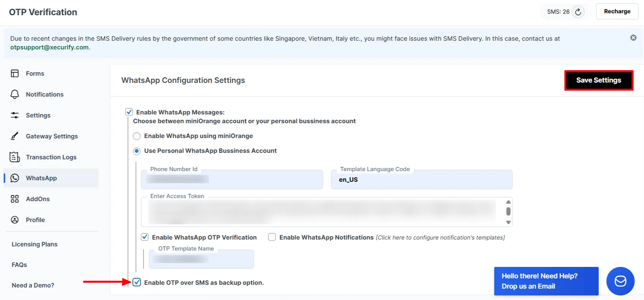The image size is (644, 300).
Task: Click the AddOns grid icon
Action: (x=15, y=199)
